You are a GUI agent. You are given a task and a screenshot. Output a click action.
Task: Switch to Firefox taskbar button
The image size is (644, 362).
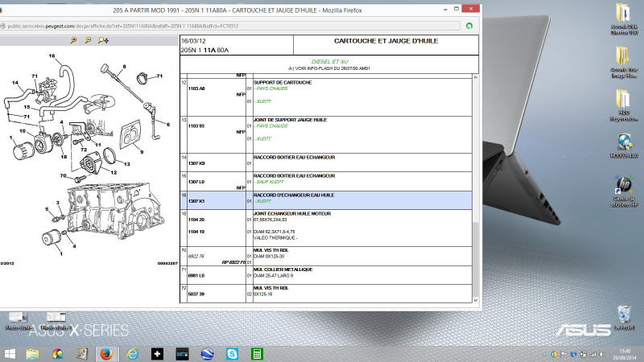tap(106, 354)
